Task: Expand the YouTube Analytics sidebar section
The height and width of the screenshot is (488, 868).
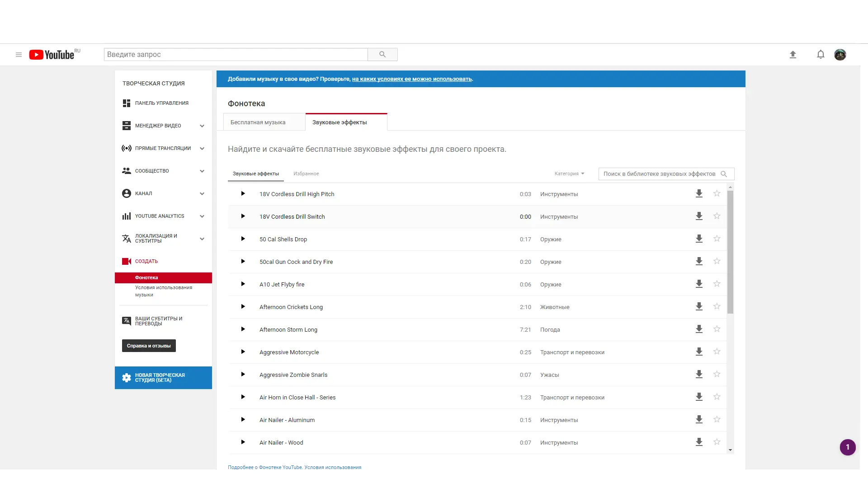Action: tap(202, 216)
